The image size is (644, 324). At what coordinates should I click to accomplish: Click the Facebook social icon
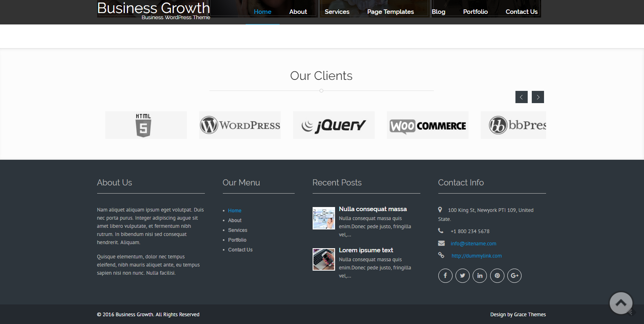(x=445, y=276)
